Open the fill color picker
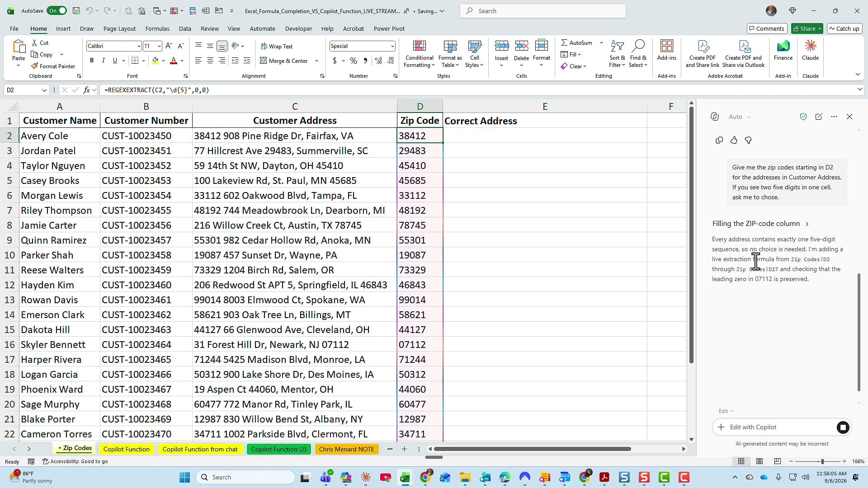Screen dimensions: 868x488 pyautogui.click(x=163, y=61)
